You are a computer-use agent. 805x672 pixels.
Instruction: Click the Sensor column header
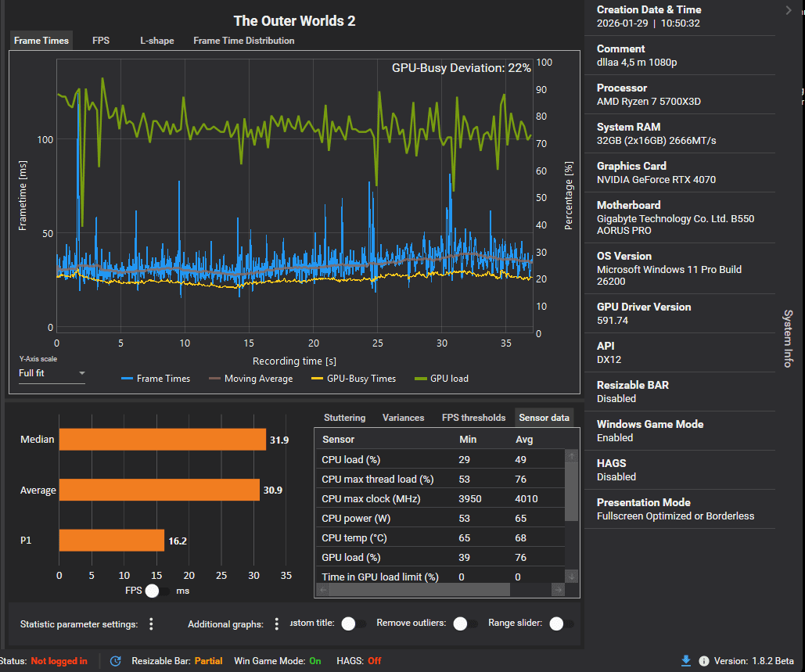[338, 440]
